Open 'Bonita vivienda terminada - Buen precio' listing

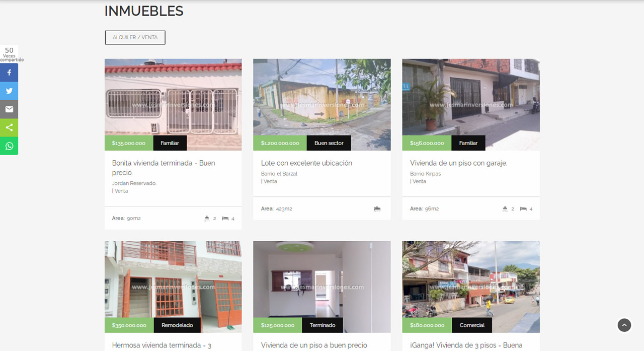click(x=164, y=168)
